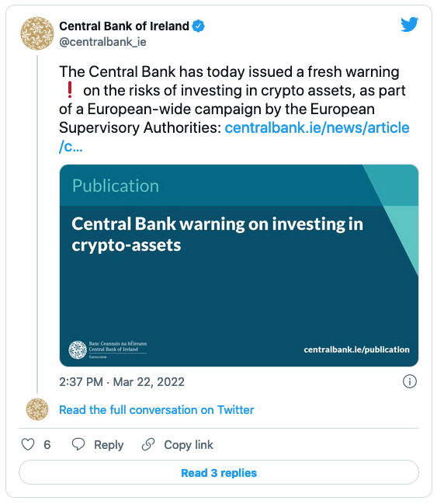Click the chain copy link icon

[x=148, y=444]
